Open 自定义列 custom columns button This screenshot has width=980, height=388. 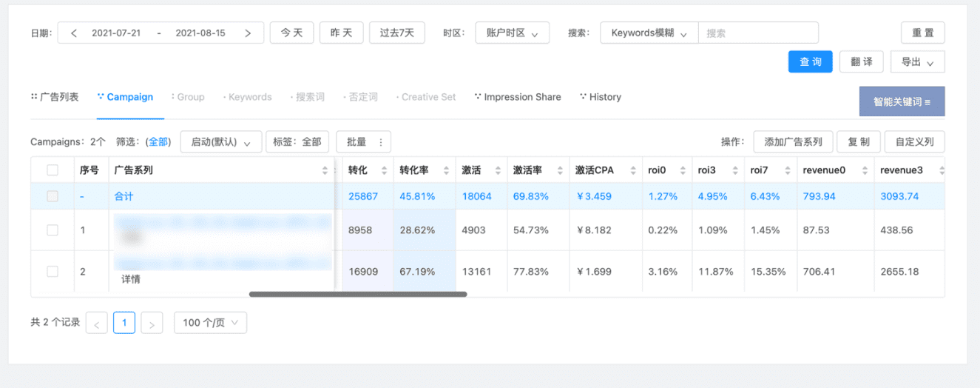[x=915, y=142]
